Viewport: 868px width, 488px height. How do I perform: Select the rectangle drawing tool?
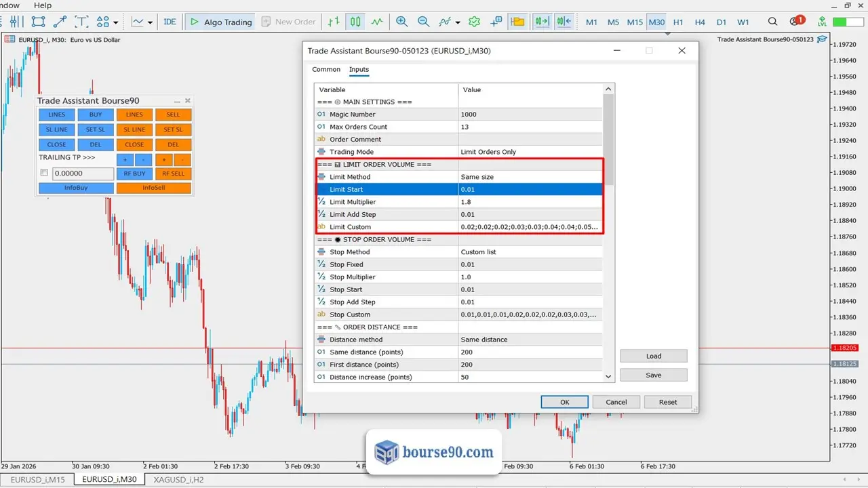(x=39, y=22)
